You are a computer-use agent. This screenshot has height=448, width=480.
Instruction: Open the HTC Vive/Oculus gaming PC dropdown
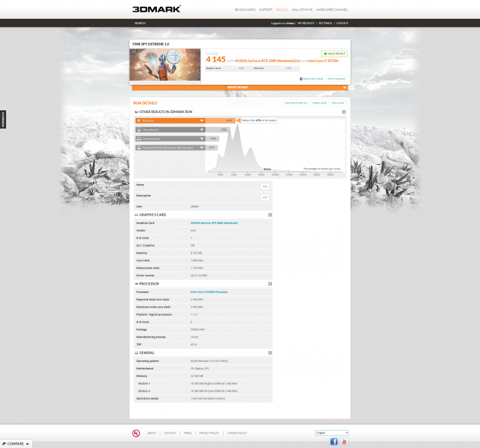coord(202,147)
